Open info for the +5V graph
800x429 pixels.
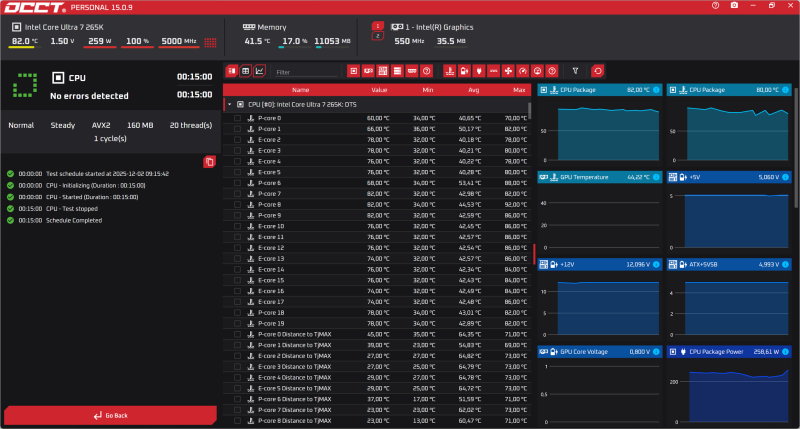point(785,177)
